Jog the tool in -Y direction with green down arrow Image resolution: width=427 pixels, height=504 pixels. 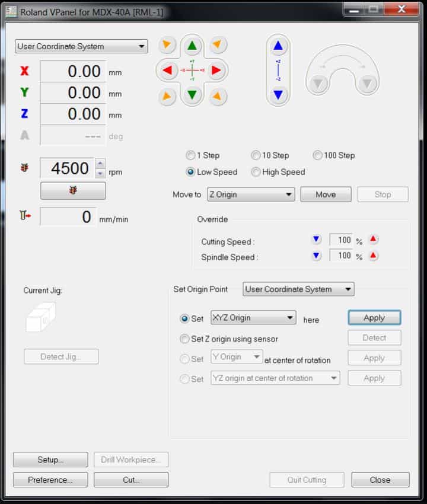(x=192, y=95)
